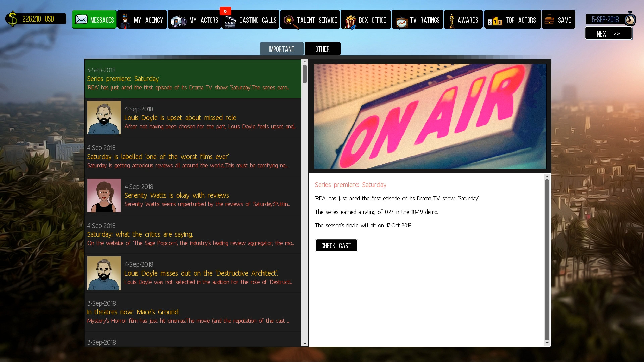Click message list scroll down arrow
Screen dimensions: 644x362
coord(305,344)
